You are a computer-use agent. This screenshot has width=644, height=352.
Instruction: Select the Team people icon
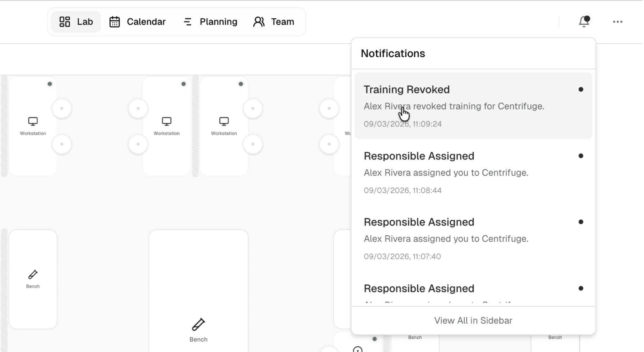(x=259, y=22)
